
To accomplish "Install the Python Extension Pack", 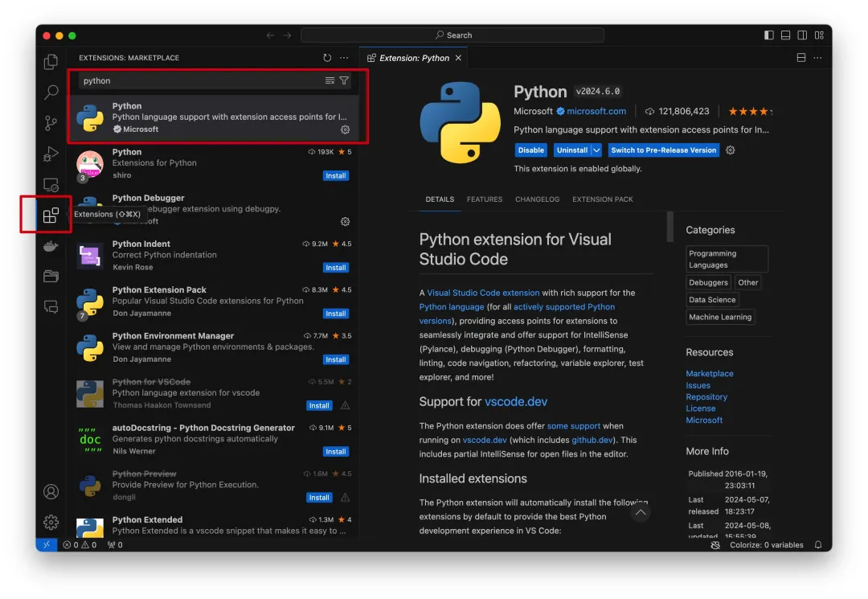I will pos(335,314).
